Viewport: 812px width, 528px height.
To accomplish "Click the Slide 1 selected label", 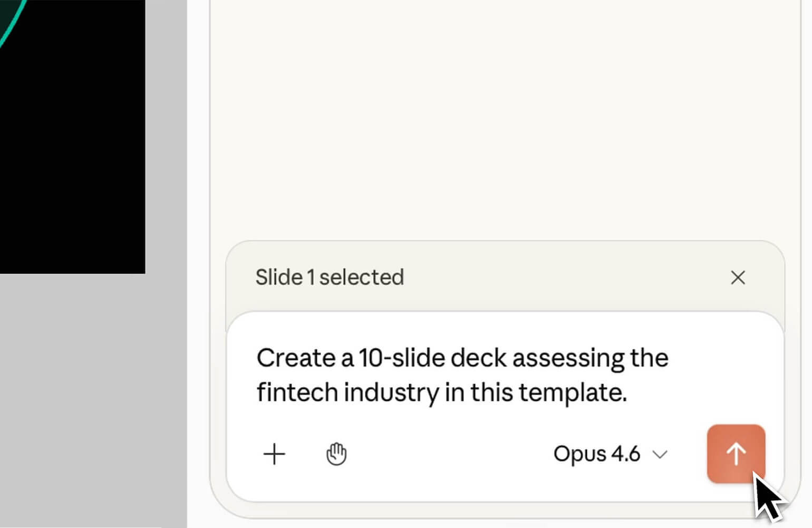I will [x=330, y=277].
